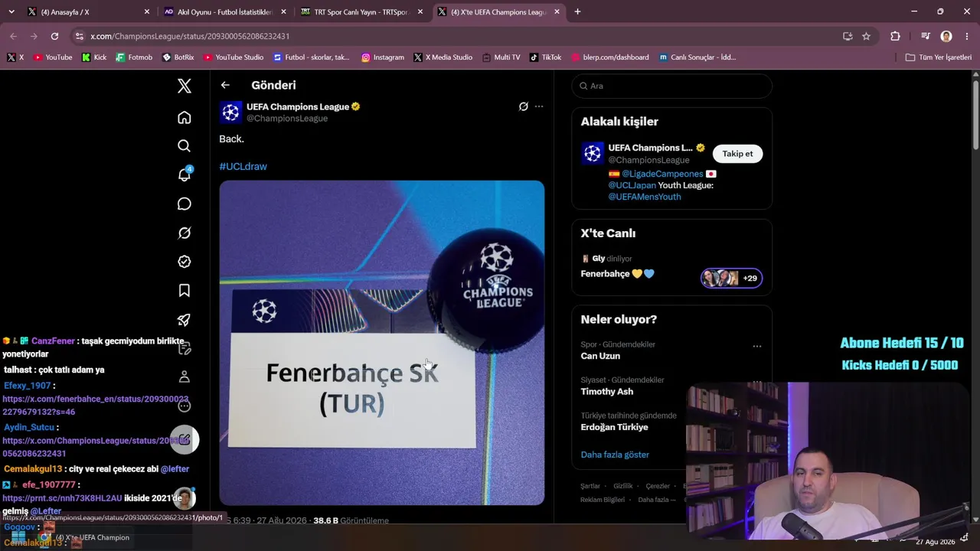Screen dimensions: 980x551
Task: Open the YouTube bookmark
Action: coord(53,57)
